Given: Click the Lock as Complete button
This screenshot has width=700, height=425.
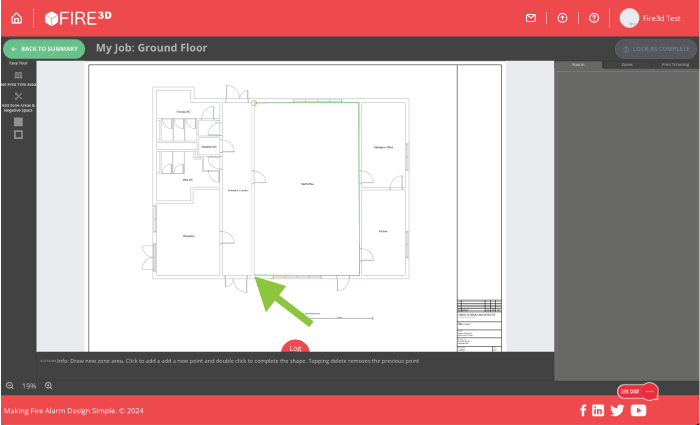Looking at the screenshot, I should click(655, 48).
